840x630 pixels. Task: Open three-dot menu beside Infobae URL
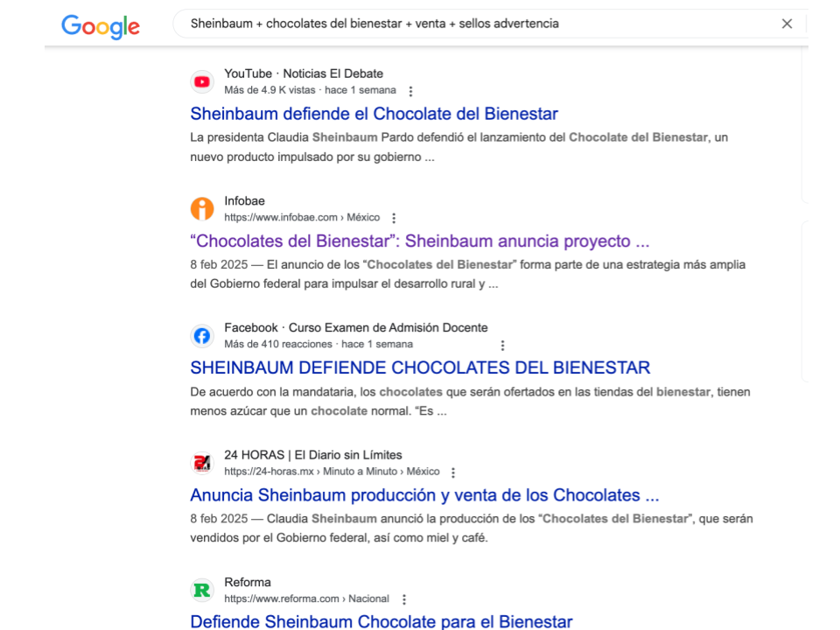(x=395, y=218)
